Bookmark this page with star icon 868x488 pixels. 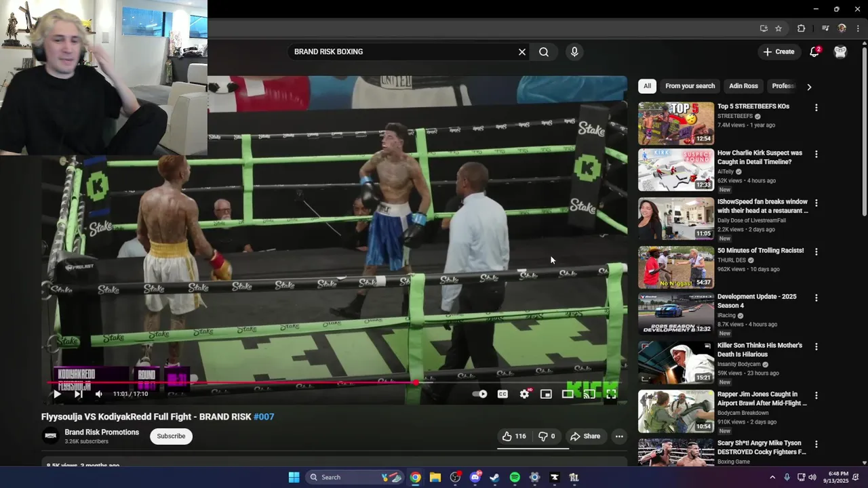pyautogui.click(x=778, y=28)
